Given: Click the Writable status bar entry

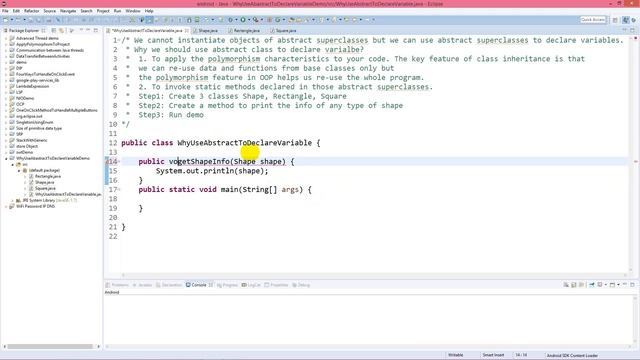Looking at the screenshot, I should click(x=456, y=355).
